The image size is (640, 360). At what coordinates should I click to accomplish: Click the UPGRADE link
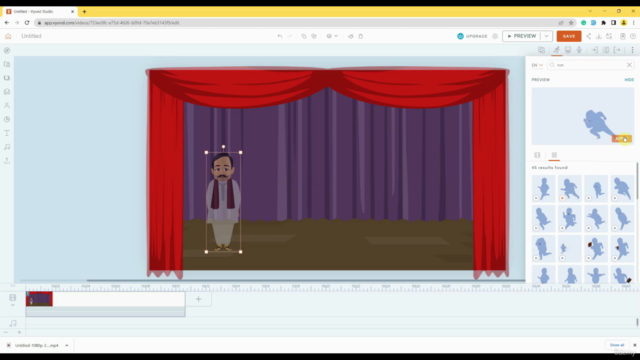472,36
